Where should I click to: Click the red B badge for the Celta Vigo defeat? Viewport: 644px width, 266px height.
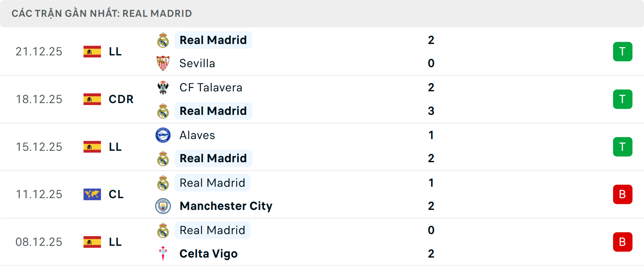click(x=623, y=242)
